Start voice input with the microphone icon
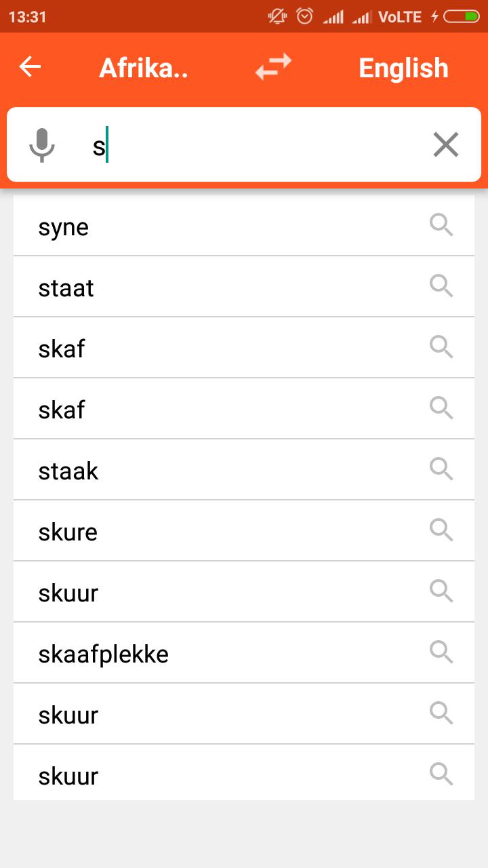Screen dimensions: 488x868 tap(42, 145)
